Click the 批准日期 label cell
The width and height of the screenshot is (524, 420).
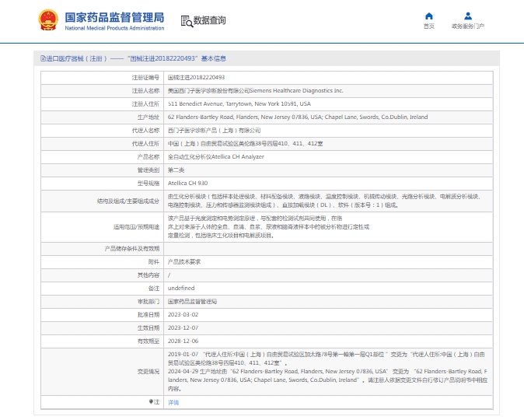click(103, 315)
